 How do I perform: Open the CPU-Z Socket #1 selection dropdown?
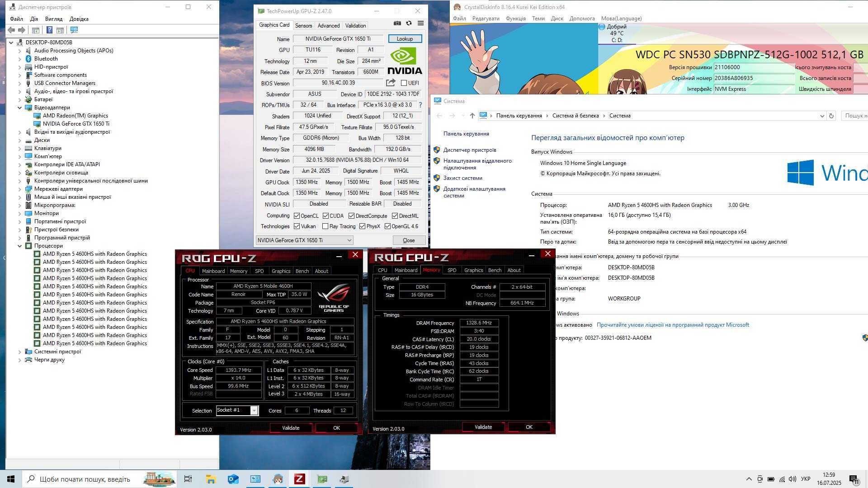(x=254, y=410)
